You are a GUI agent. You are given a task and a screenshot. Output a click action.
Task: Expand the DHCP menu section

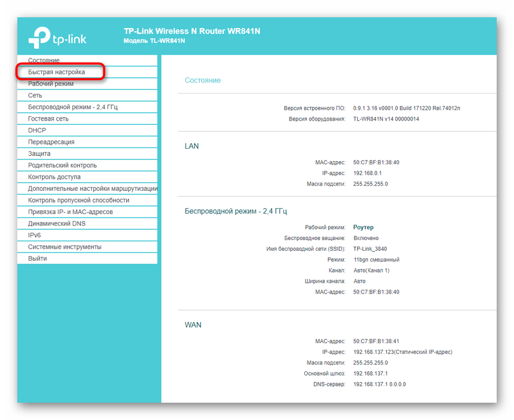tap(37, 130)
